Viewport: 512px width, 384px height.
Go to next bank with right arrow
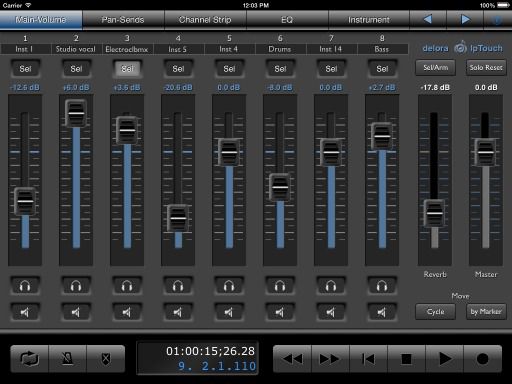coord(465,20)
